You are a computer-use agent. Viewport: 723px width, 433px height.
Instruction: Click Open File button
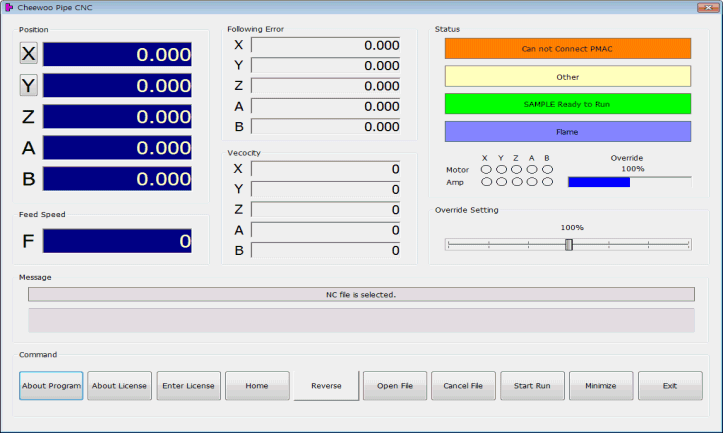(395, 386)
